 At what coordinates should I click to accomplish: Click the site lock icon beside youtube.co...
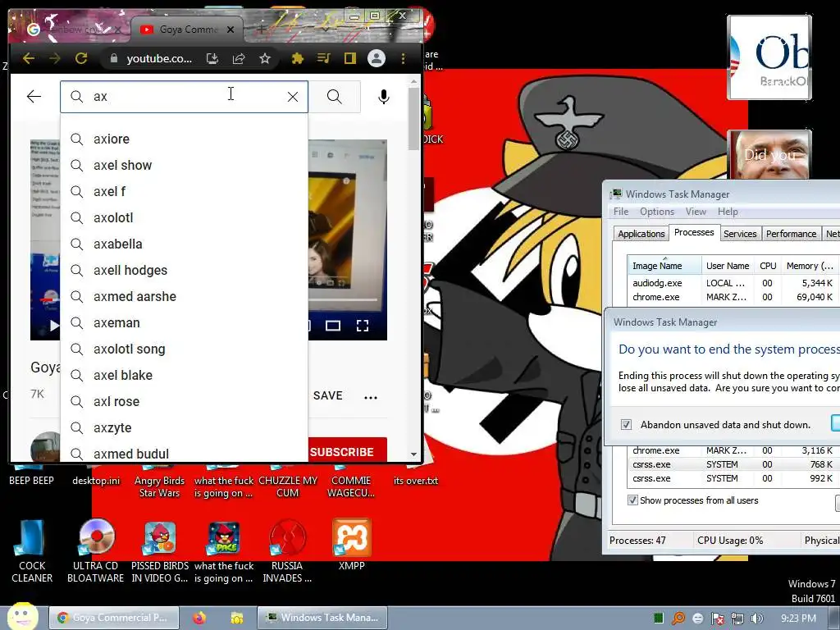click(x=113, y=58)
